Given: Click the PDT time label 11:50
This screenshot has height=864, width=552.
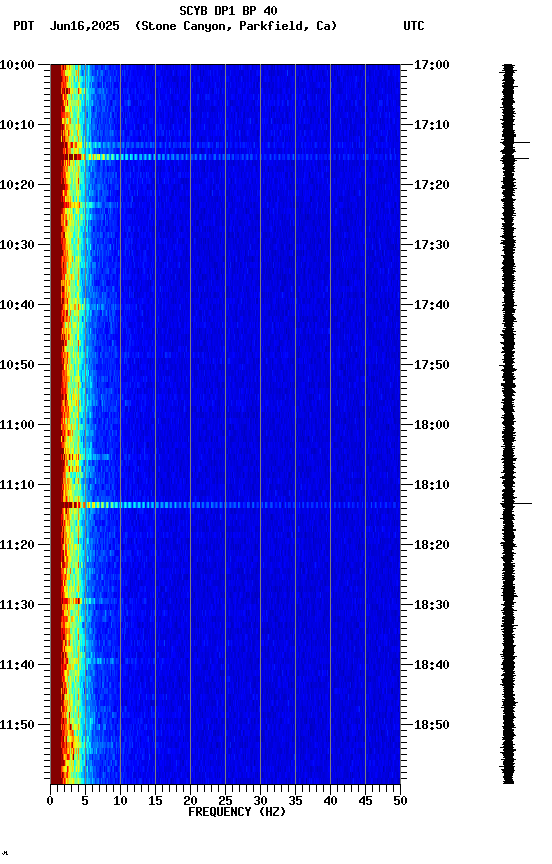Looking at the screenshot, I should coord(17,726).
